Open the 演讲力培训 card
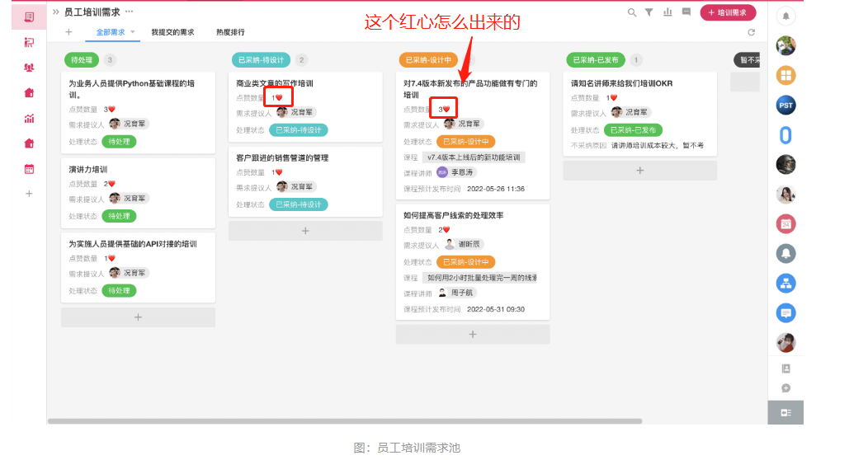 pyautogui.click(x=138, y=193)
